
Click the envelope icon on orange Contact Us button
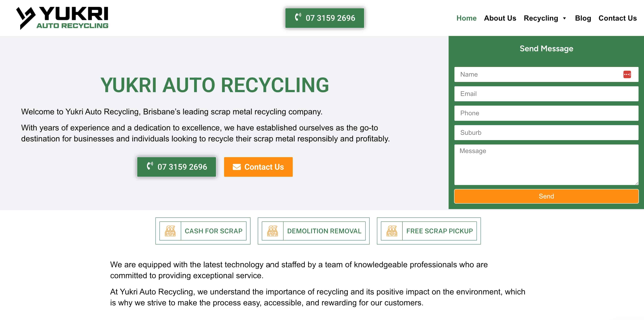coord(236,167)
